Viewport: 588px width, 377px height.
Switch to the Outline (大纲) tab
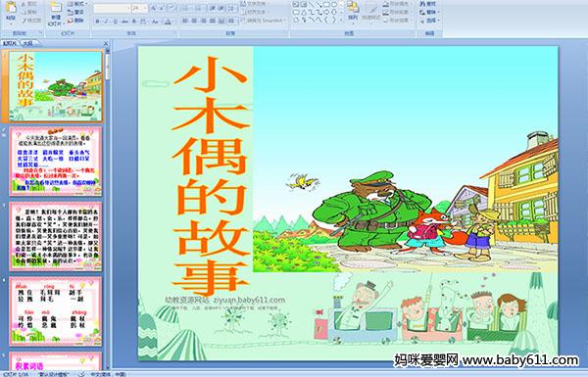coord(27,44)
